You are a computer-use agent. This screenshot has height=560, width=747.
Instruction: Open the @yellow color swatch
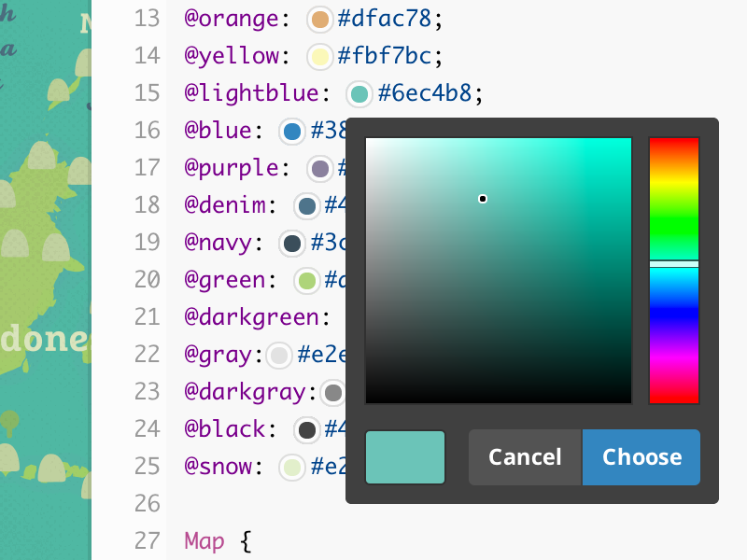tap(320, 56)
